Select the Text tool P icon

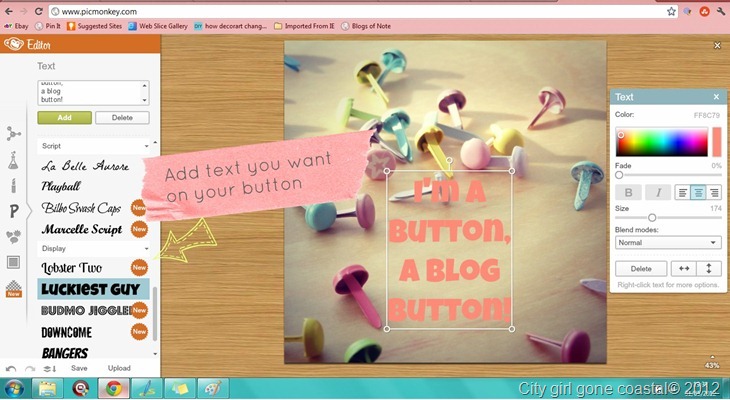tap(14, 211)
